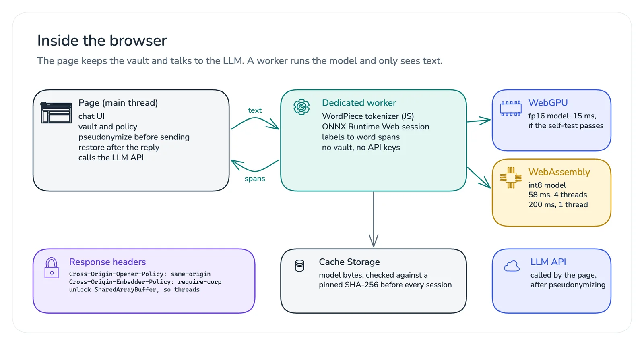Click '58 ms, 4 threads' line

tap(557, 195)
